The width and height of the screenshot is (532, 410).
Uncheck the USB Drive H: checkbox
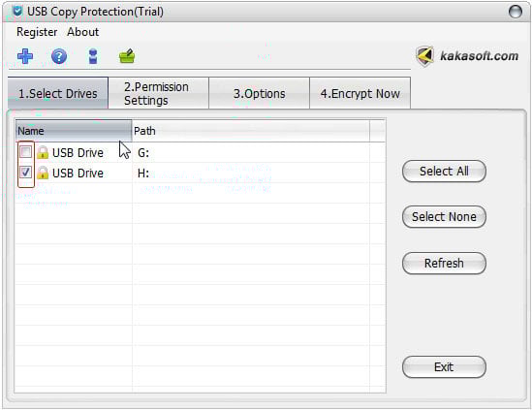tap(26, 173)
